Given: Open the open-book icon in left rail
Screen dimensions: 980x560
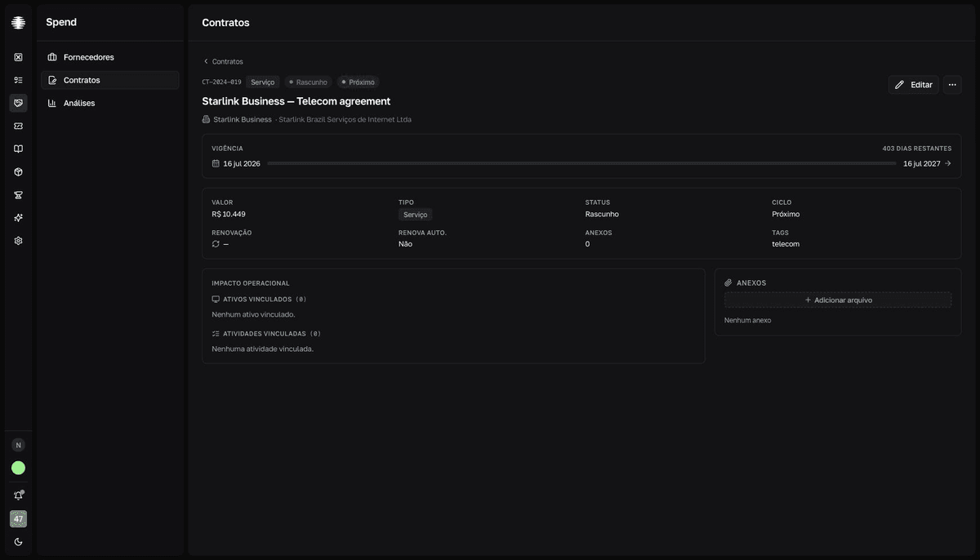Looking at the screenshot, I should tap(18, 149).
